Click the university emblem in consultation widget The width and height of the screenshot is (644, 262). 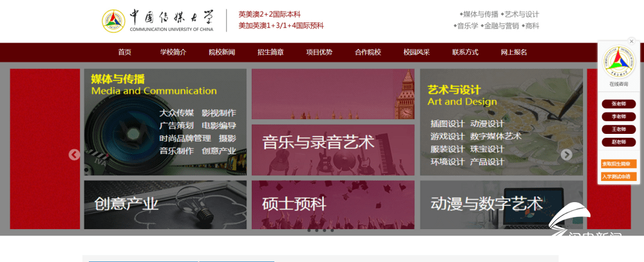pyautogui.click(x=618, y=62)
